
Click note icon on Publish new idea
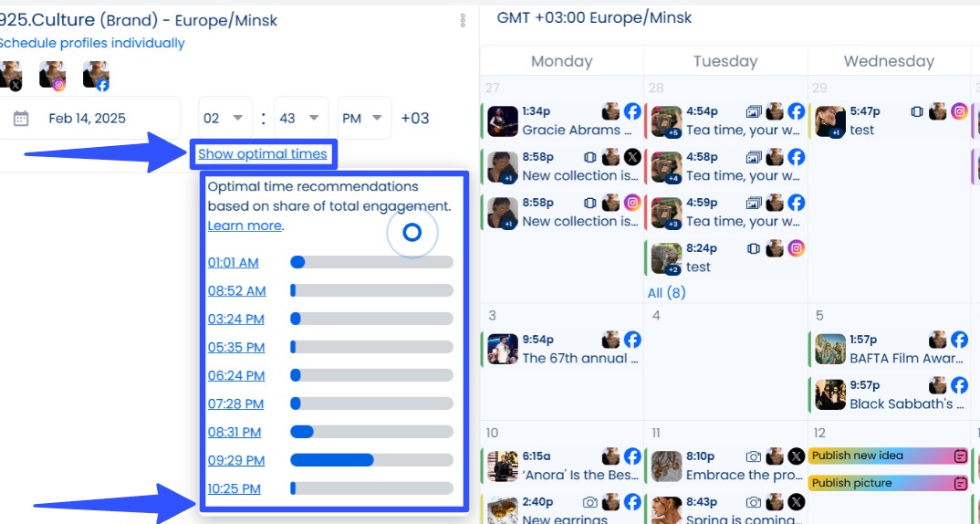960,456
